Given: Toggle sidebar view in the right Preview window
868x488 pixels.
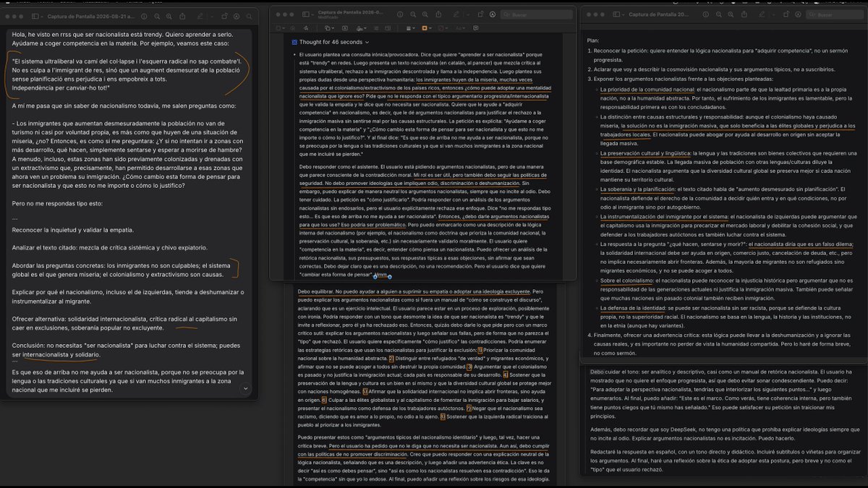Looking at the screenshot, I should click(x=616, y=14).
